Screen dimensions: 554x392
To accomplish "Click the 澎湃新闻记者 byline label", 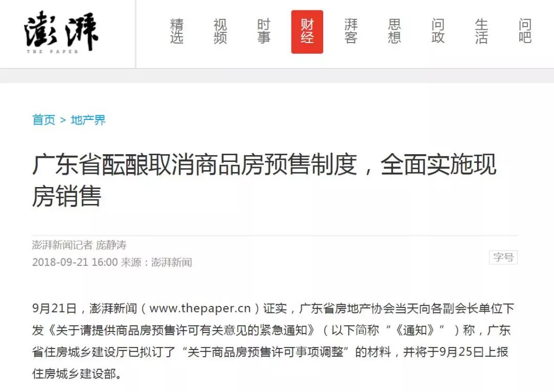I will 62,245.
